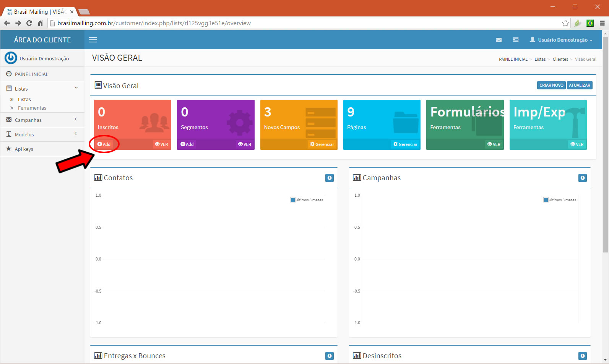
Task: Click the Modelos text icon in sidebar
Action: (x=9, y=134)
